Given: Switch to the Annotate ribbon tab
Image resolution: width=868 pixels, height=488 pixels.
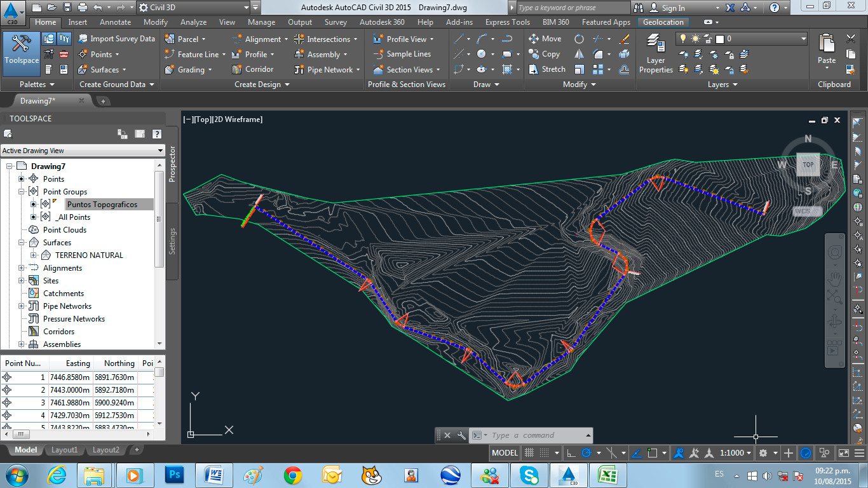Looking at the screenshot, I should coord(115,22).
